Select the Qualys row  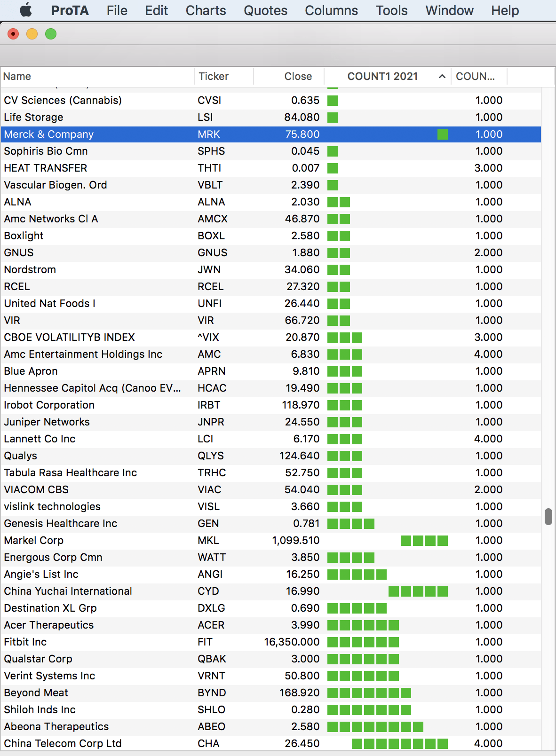tap(270, 456)
